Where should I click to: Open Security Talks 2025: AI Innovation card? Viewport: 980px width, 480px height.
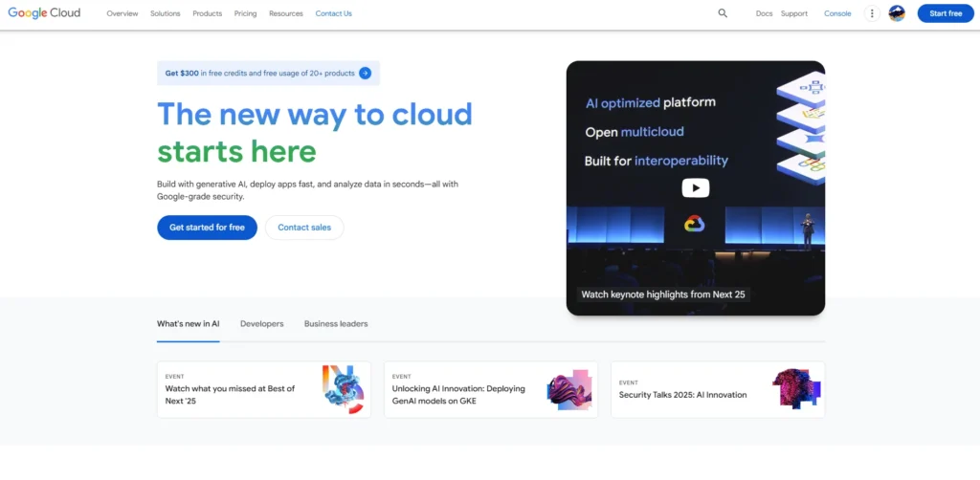[x=718, y=389]
